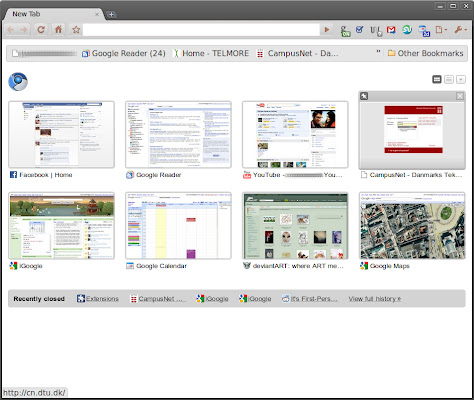Open the new tab page options dropdown
This screenshot has height=400, width=474.
coord(461,79)
